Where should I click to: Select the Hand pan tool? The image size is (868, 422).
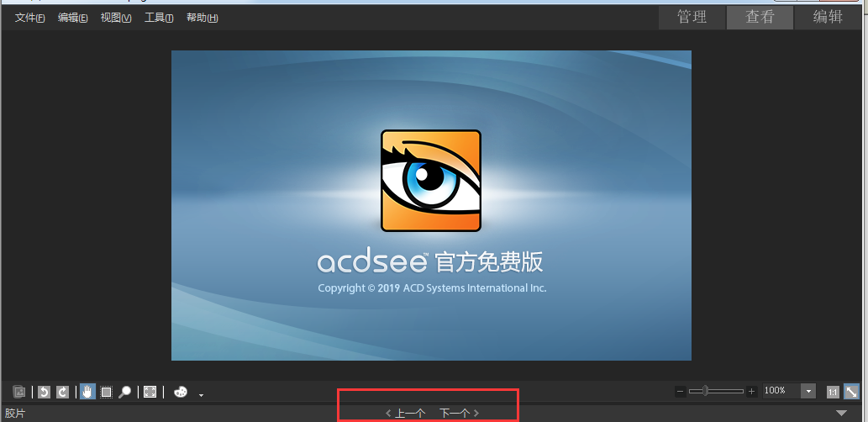pos(87,392)
